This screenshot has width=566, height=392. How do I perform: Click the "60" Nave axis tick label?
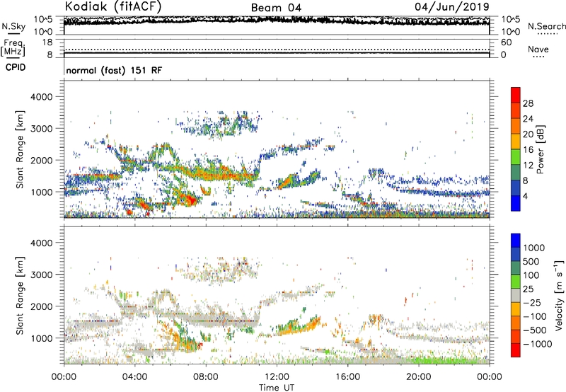(x=506, y=42)
